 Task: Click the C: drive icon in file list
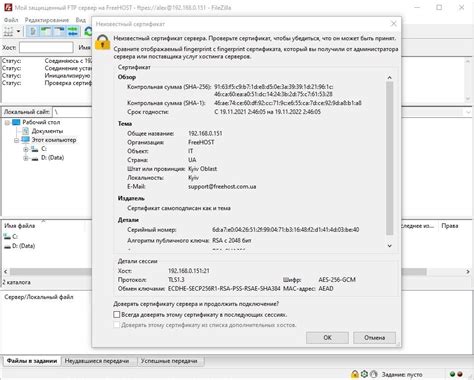click(7, 236)
